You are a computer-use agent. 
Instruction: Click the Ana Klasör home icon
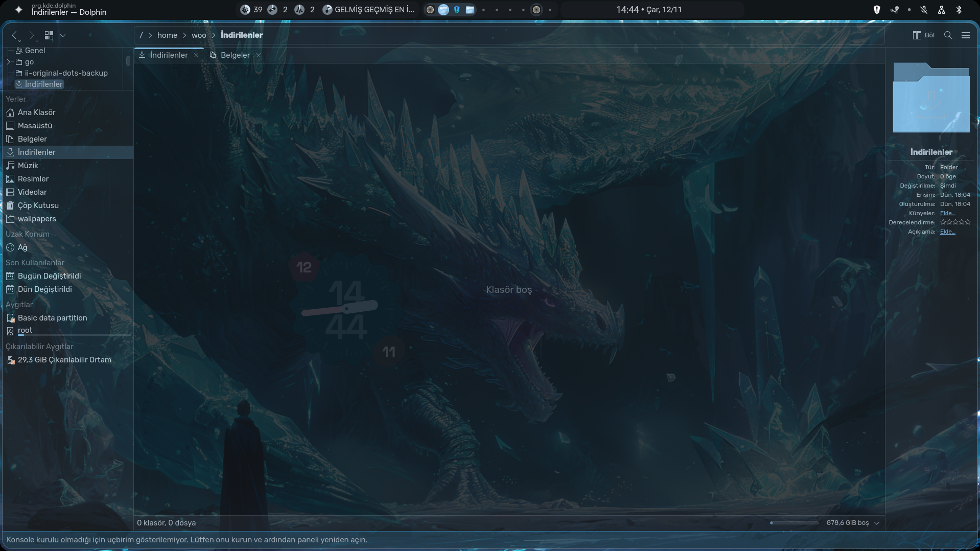[x=10, y=112]
